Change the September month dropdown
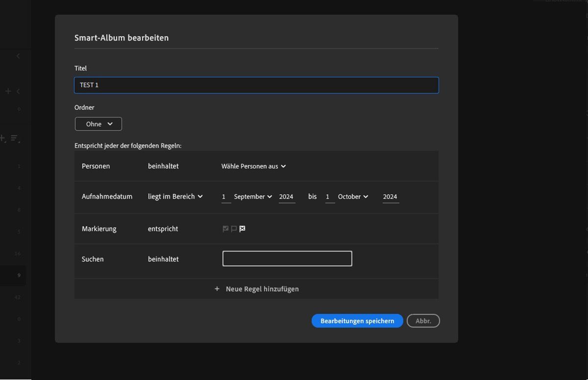588x380 pixels. 253,196
